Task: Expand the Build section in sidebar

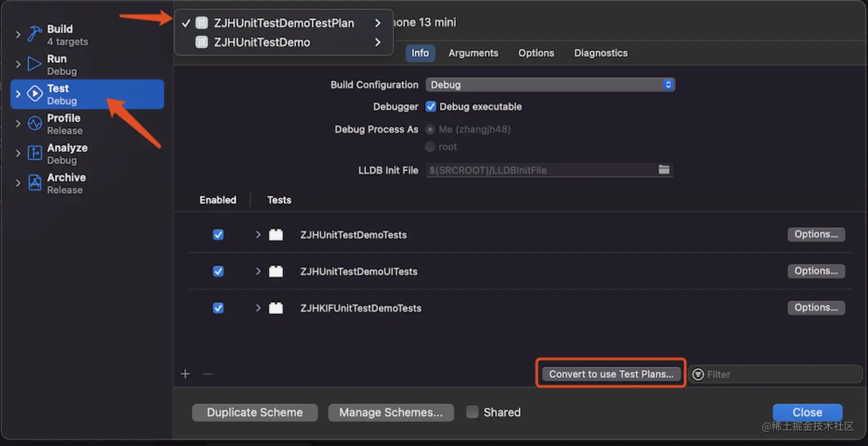Action: (x=18, y=35)
